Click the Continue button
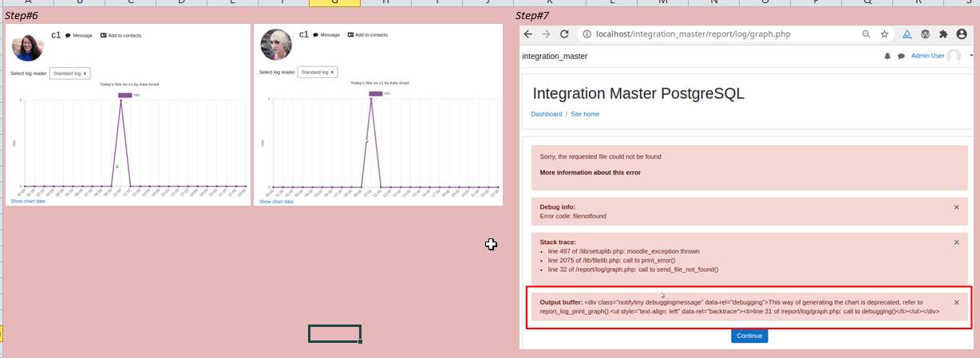Screen dimensions: 980x358 click(749, 336)
